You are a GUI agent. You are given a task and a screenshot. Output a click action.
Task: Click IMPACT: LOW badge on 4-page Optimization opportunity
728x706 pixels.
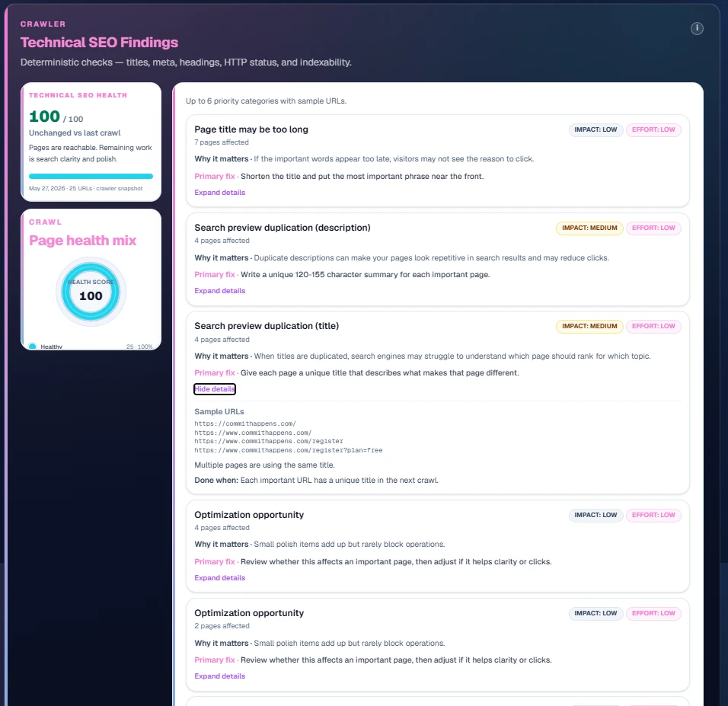pos(595,515)
